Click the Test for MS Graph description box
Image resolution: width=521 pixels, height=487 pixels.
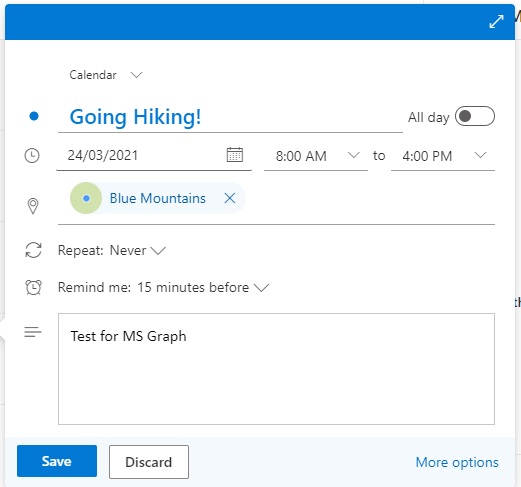point(276,369)
